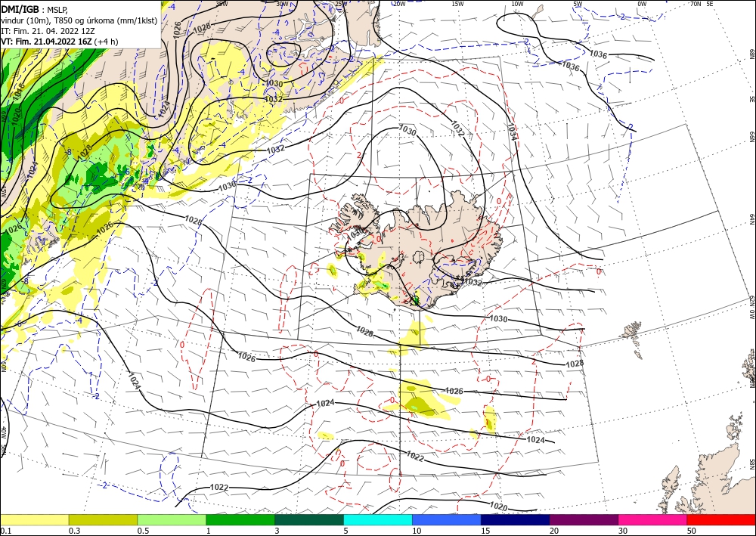756x536 pixels.
Task: Click the '0.5' legend value
Action: point(143,531)
